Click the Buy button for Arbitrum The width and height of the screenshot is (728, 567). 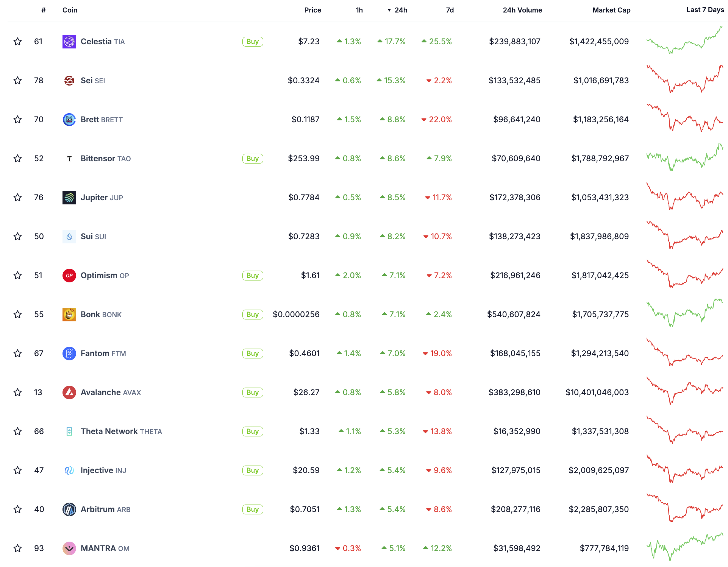pyautogui.click(x=253, y=509)
